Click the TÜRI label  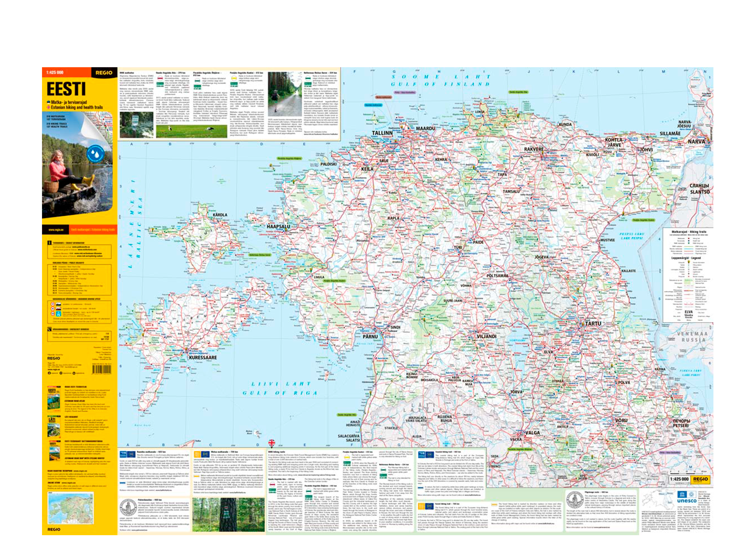[458, 247]
